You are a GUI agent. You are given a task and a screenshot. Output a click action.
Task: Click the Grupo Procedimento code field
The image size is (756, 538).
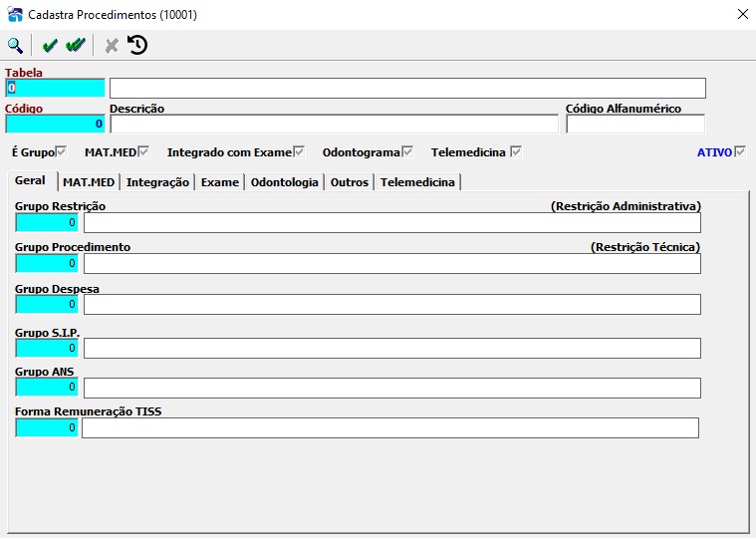47,263
